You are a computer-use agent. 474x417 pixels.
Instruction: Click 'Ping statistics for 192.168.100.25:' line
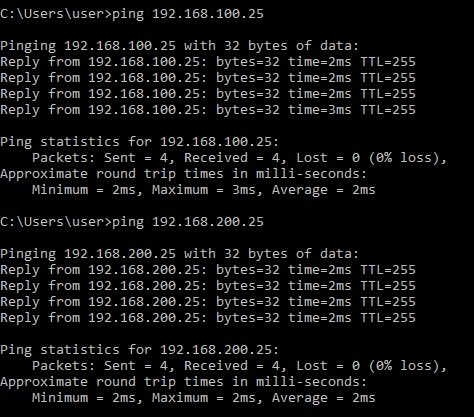tap(139, 142)
